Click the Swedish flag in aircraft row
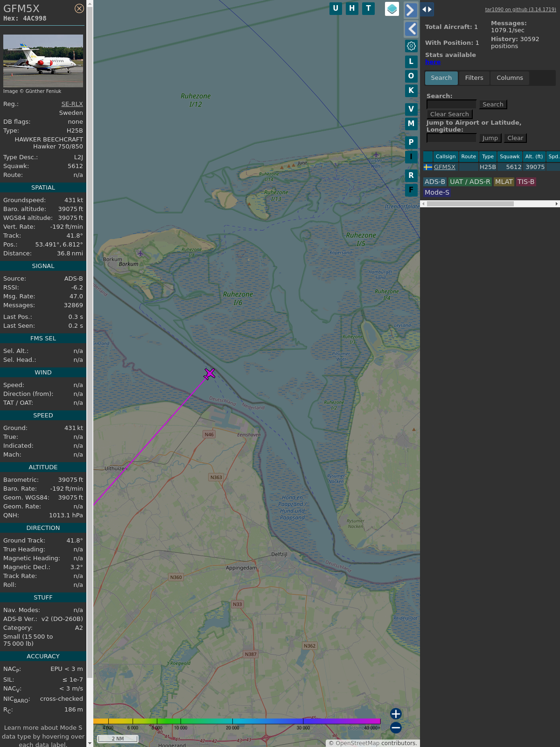This screenshot has height=747, width=560. [x=428, y=167]
